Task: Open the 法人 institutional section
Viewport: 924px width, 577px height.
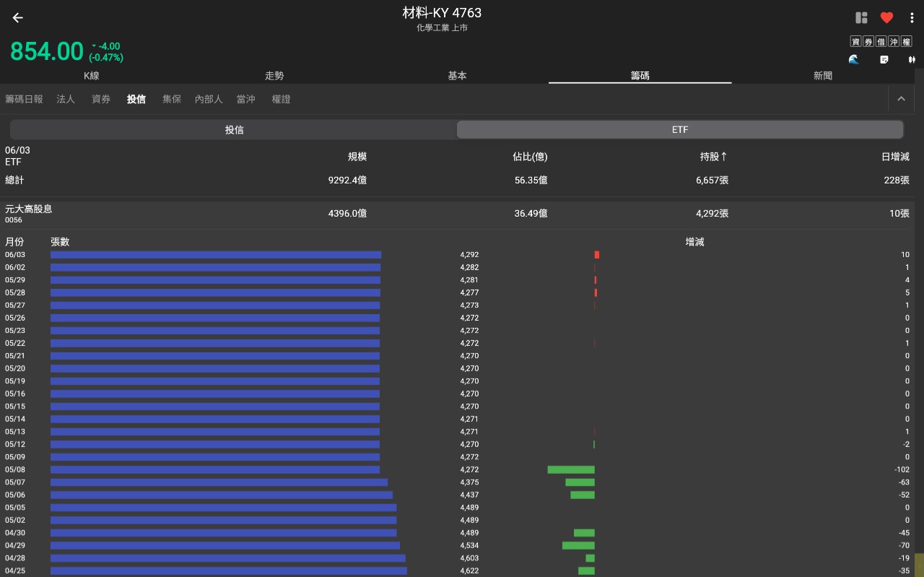Action: (x=66, y=99)
